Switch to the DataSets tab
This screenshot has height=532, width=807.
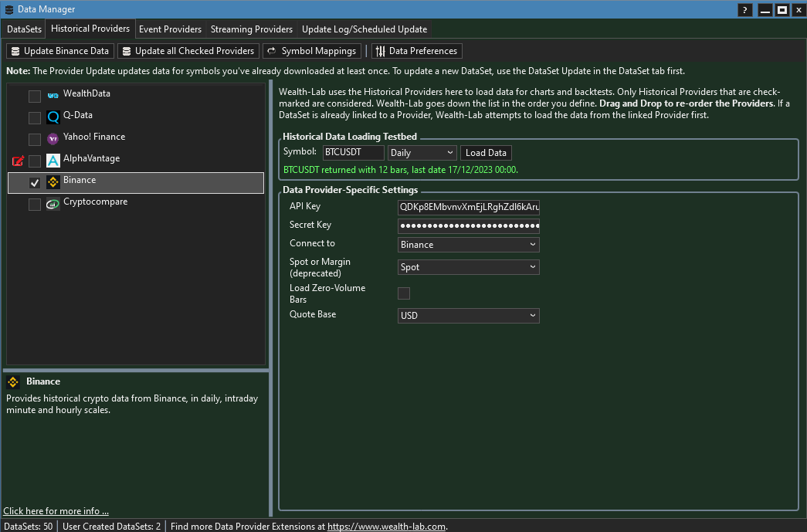click(24, 29)
